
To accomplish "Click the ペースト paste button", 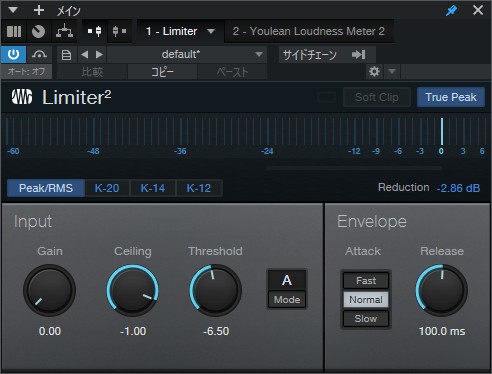I will tap(232, 72).
